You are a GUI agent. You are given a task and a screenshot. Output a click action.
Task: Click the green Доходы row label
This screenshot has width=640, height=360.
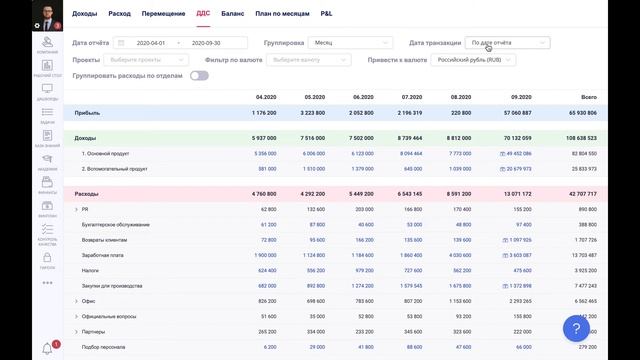85,138
